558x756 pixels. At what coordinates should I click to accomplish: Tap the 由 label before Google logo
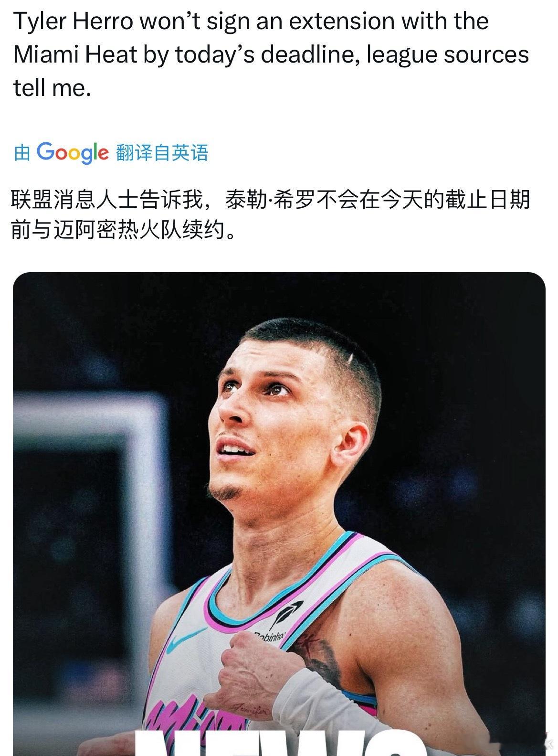pyautogui.click(x=22, y=153)
